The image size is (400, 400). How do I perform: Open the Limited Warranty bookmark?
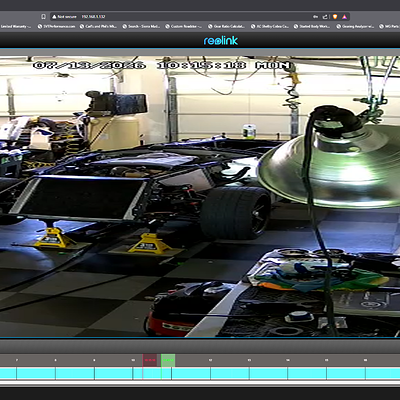click(x=15, y=26)
